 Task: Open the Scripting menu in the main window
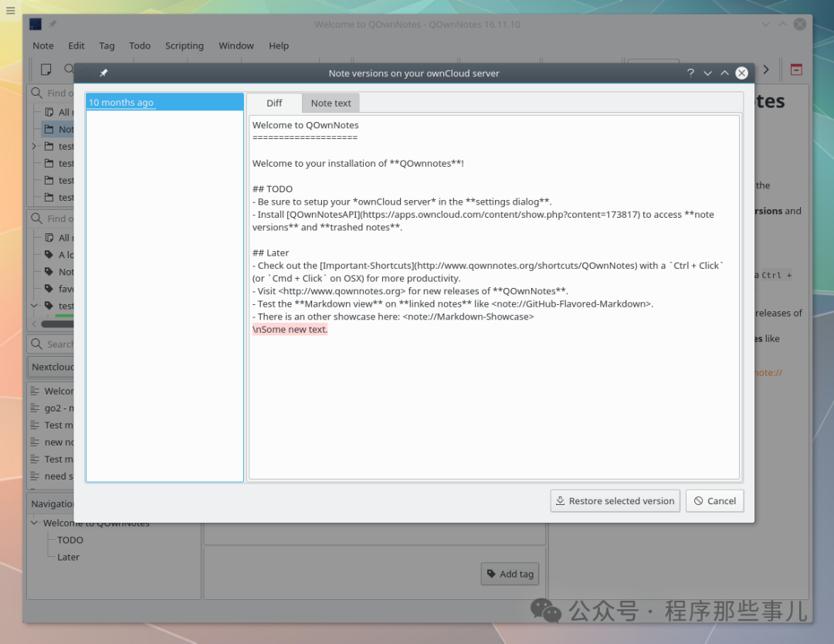(x=185, y=46)
